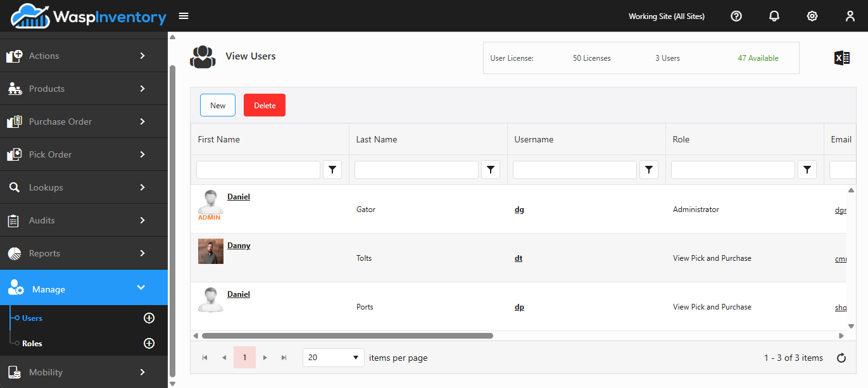
Task: Expand the Purchase Order menu
Action: 84,122
